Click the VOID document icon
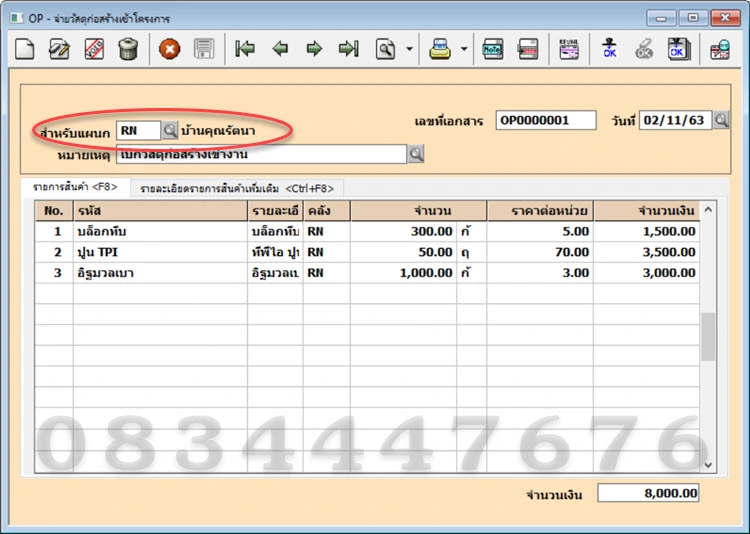Viewport: 750px width, 534px height. pos(94,49)
